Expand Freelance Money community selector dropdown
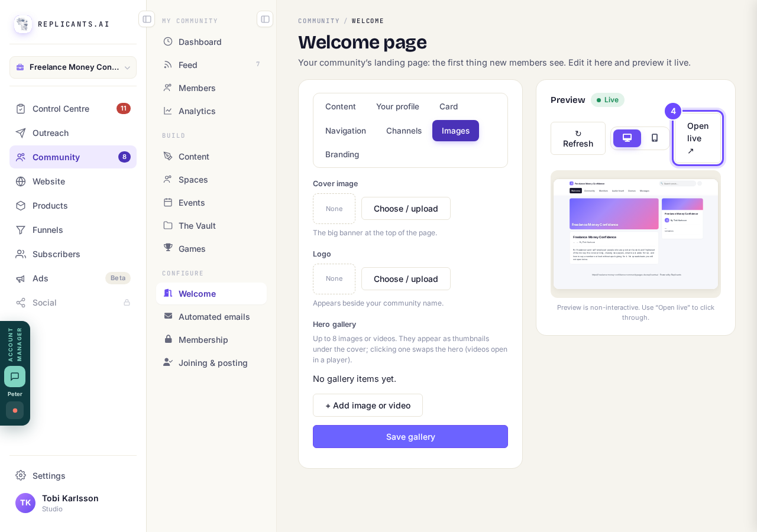 click(x=73, y=67)
